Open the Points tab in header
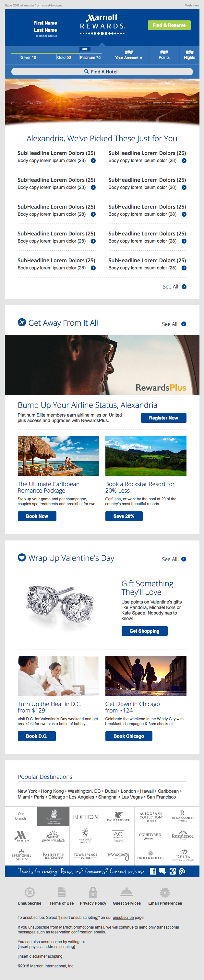Viewport: 204px width, 980px height. [x=164, y=55]
